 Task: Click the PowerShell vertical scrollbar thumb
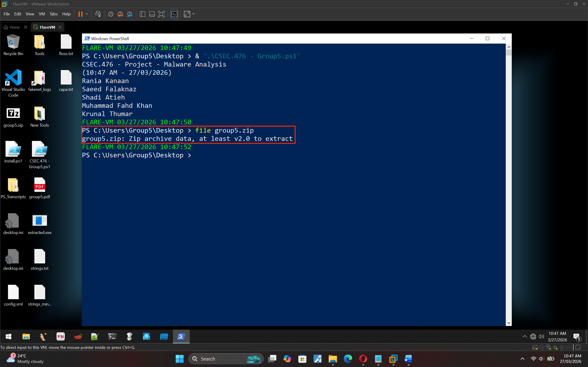(x=509, y=53)
